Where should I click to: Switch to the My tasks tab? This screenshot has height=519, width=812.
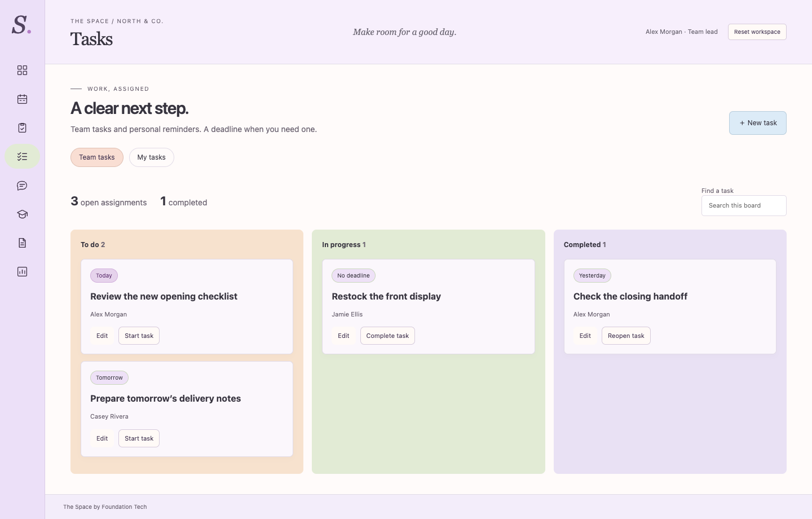click(152, 157)
